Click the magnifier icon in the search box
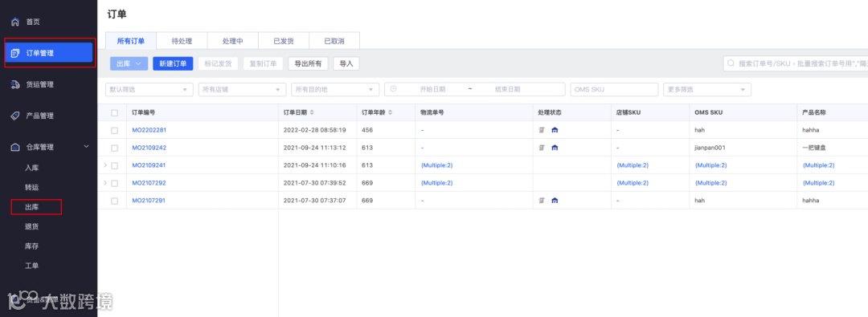Viewport: 868px width, 317px height. (x=731, y=63)
